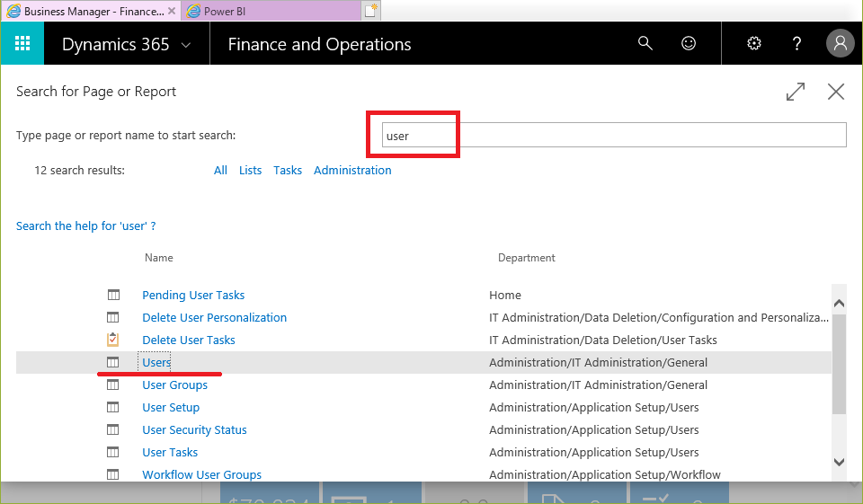863x504 pixels.
Task: Click list icon beside User Groups
Action: point(113,385)
